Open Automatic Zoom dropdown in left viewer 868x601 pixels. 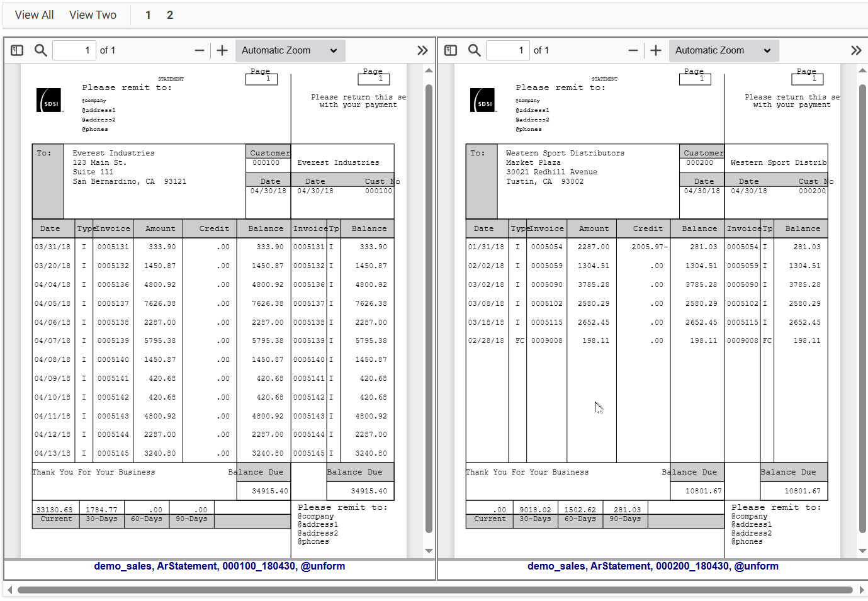(290, 50)
